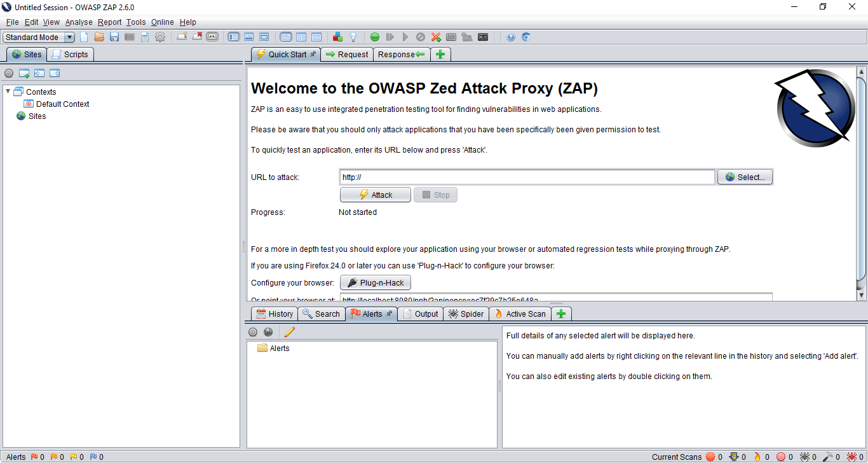This screenshot has height=463, width=868.
Task: Click the red flag alerts count in status bar
Action: [x=37, y=457]
